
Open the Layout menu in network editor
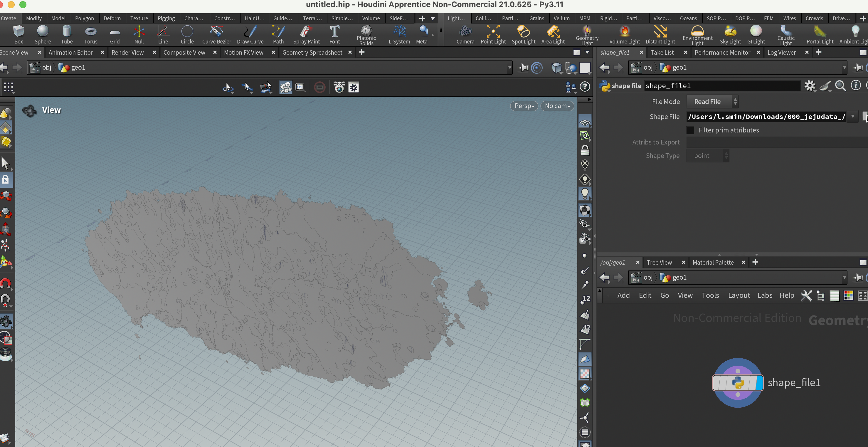[739, 295]
